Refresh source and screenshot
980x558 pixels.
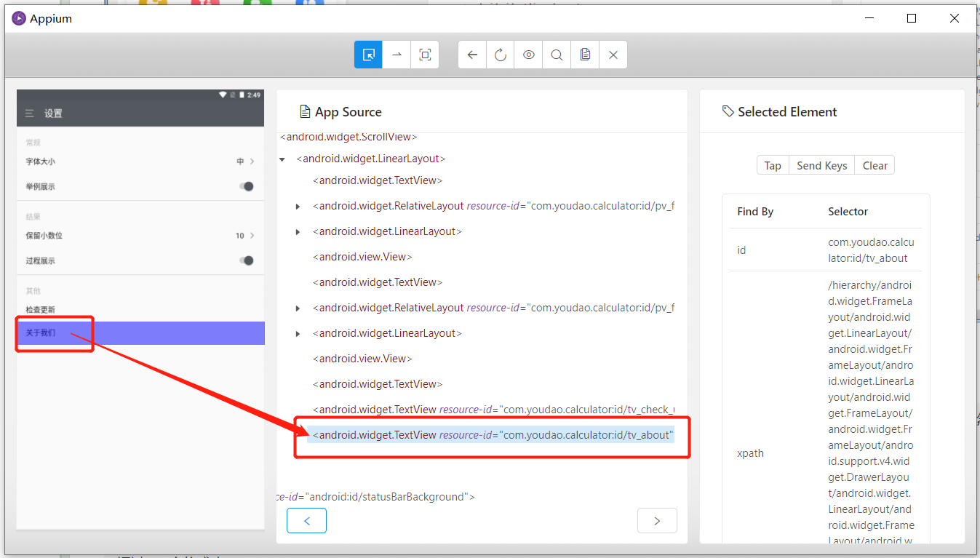[x=501, y=55]
